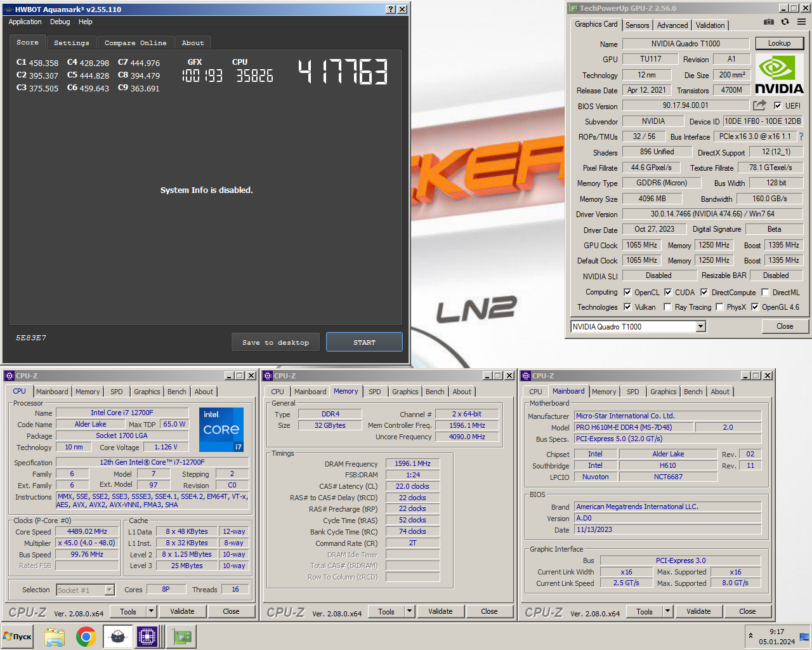Select the GPU-Z taskbar icon
The height and width of the screenshot is (650, 812).
[182, 637]
